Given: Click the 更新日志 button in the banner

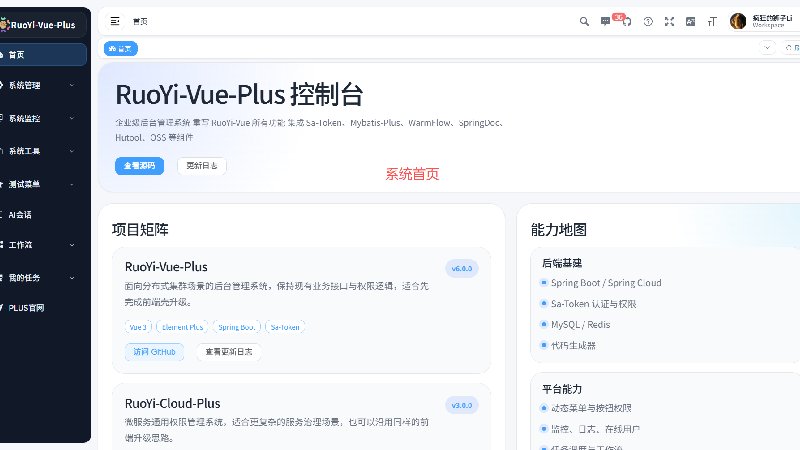Looking at the screenshot, I should pyautogui.click(x=202, y=166).
